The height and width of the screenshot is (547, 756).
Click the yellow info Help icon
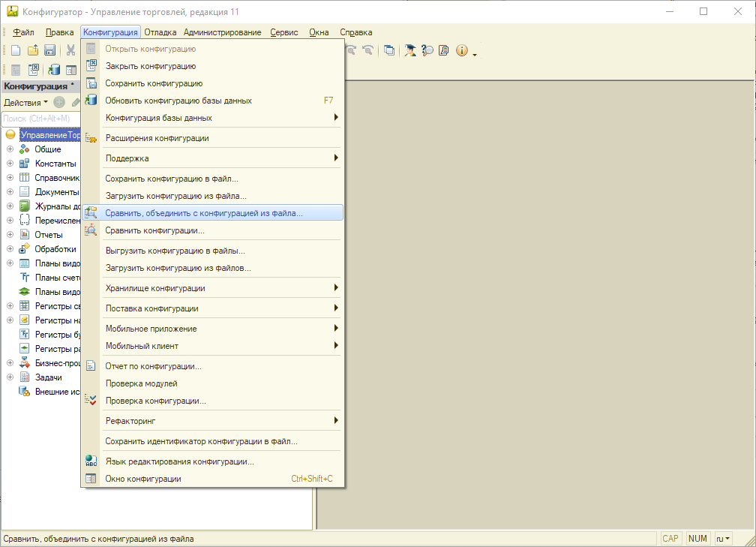coord(461,50)
